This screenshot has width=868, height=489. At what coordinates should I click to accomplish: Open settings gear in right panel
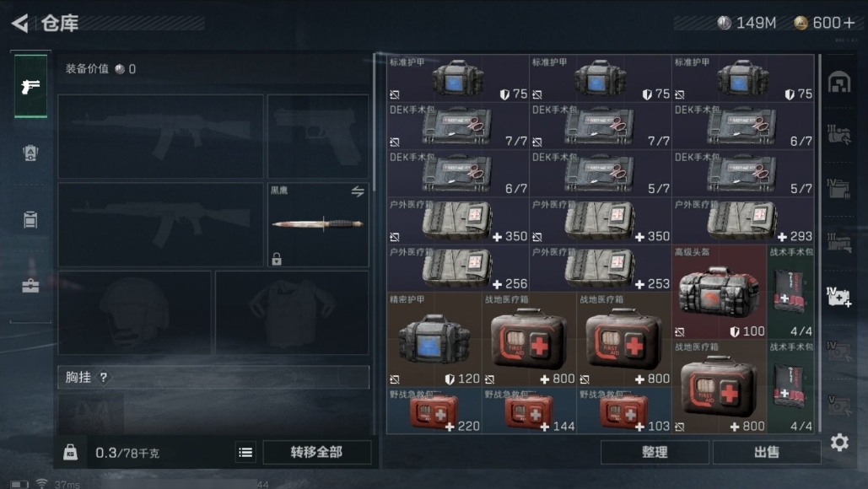[x=839, y=442]
